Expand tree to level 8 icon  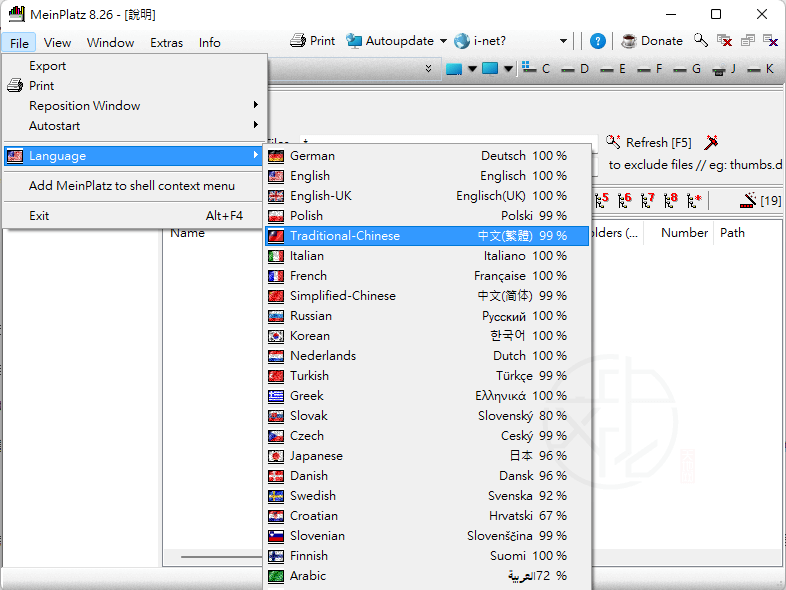tap(670, 200)
